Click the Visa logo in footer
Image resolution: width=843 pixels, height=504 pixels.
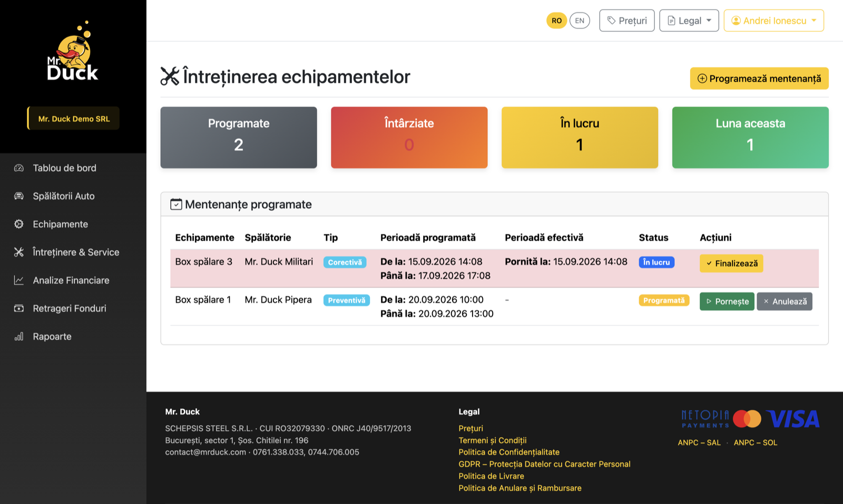pos(793,419)
